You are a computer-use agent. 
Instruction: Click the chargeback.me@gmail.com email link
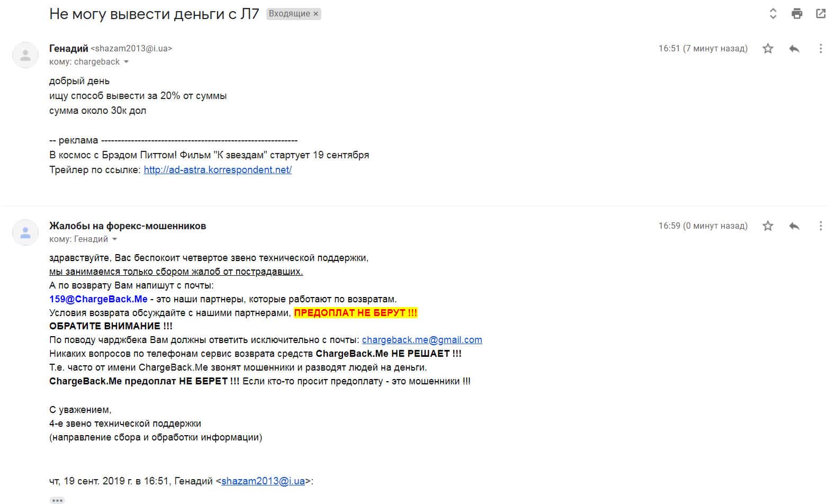click(x=422, y=340)
